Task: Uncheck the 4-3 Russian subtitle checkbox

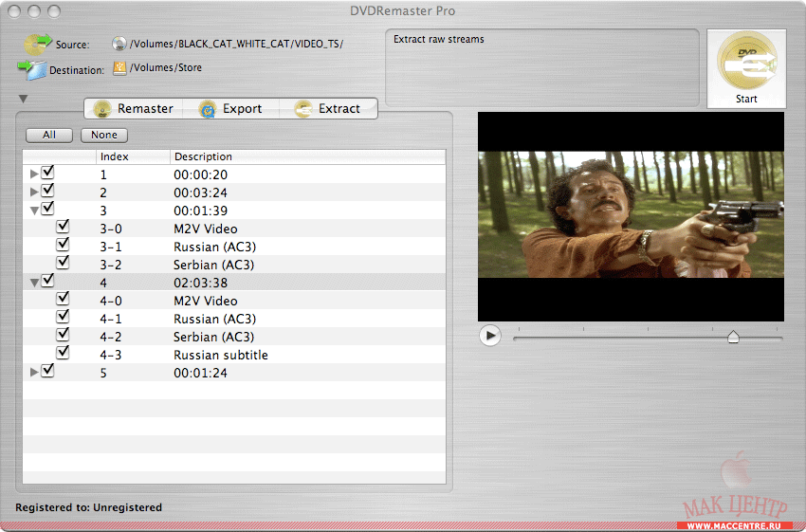Action: pyautogui.click(x=63, y=352)
